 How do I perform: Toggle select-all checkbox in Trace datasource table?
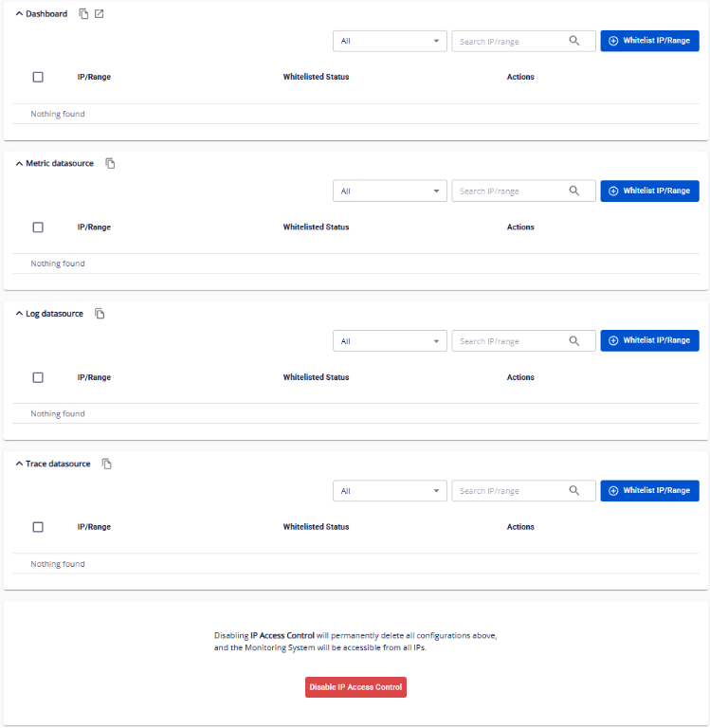tap(38, 527)
